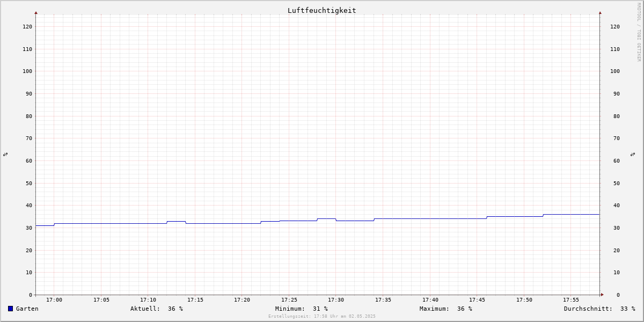Click the Minimum: 31 % value

click(x=302, y=309)
